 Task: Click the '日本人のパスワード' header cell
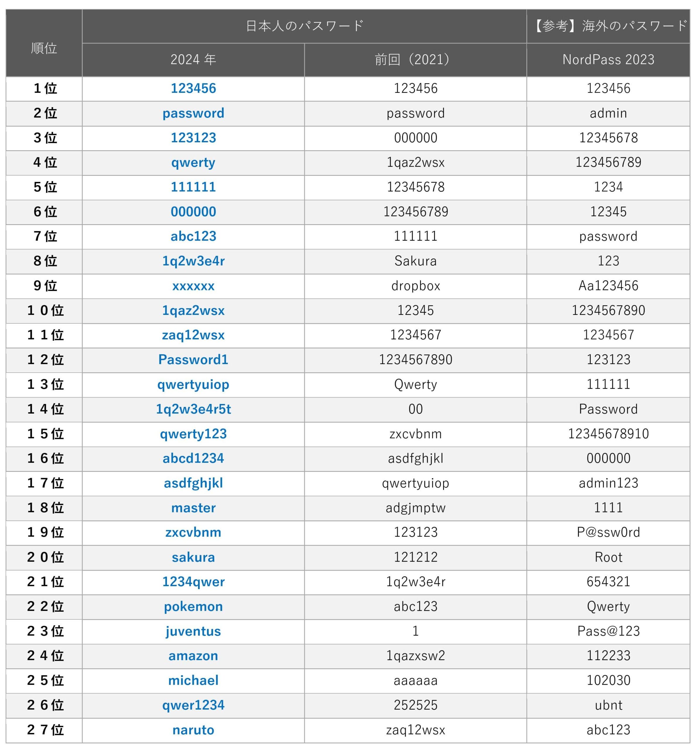[304, 26]
